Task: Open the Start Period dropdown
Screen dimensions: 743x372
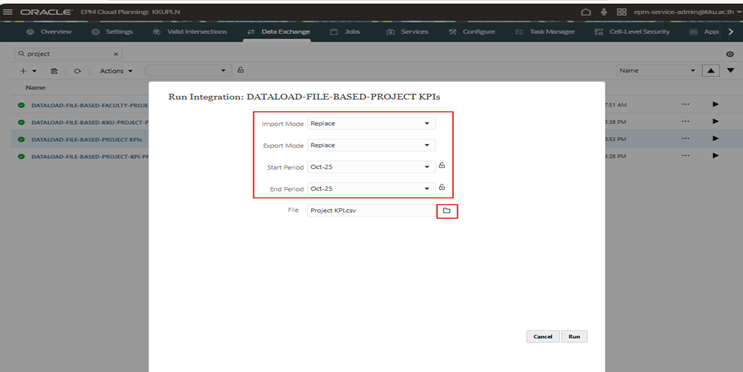Action: click(x=371, y=167)
